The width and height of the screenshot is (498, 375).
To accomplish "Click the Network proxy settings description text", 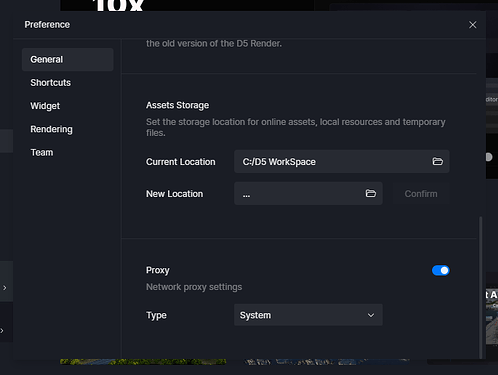I will 194,287.
